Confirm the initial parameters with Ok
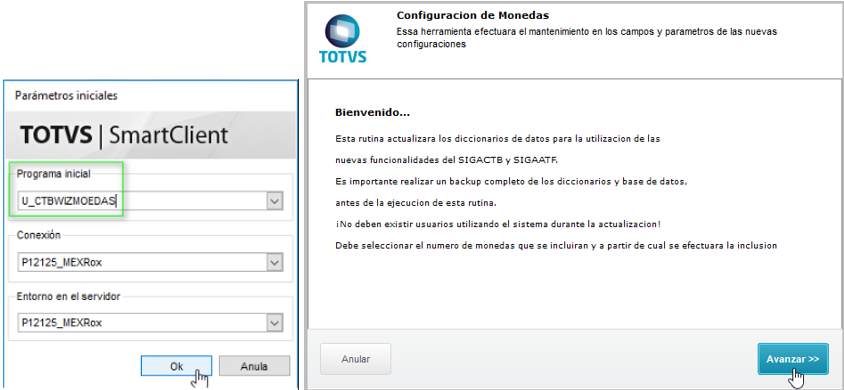 [177, 366]
